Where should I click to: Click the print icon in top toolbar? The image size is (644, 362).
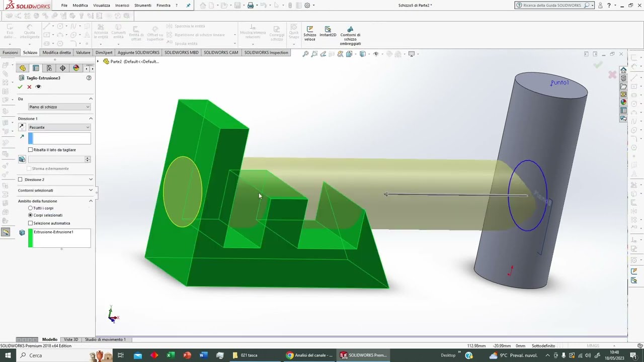251,6
